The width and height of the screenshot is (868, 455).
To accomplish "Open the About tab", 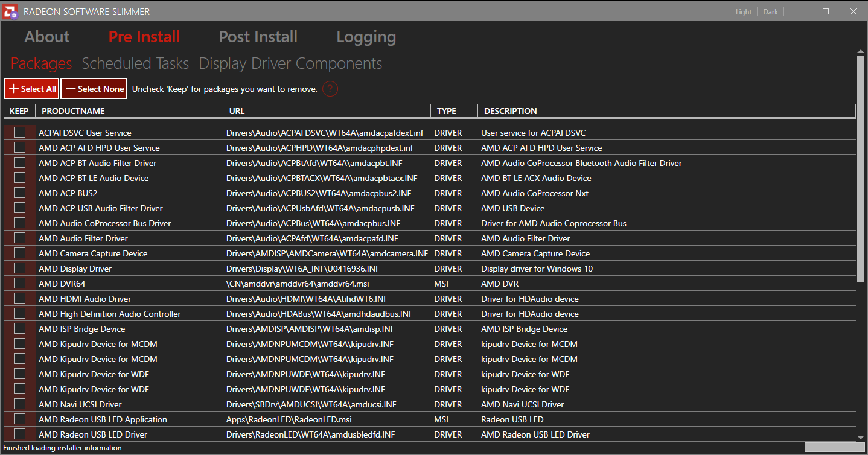I will point(47,37).
